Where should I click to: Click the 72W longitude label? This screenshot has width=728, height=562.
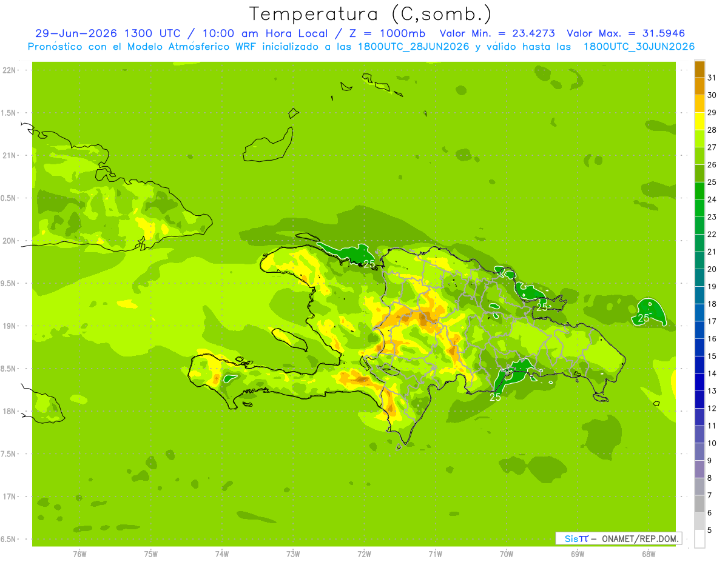(364, 554)
